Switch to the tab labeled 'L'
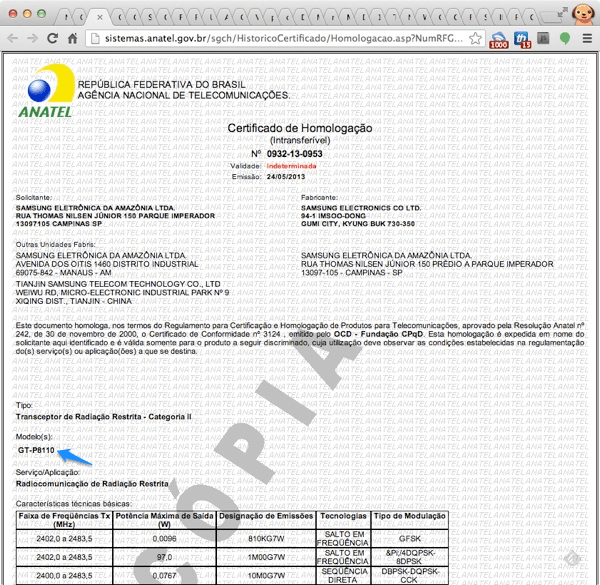Viewport: 600px width, 585px height. pyautogui.click(x=211, y=17)
